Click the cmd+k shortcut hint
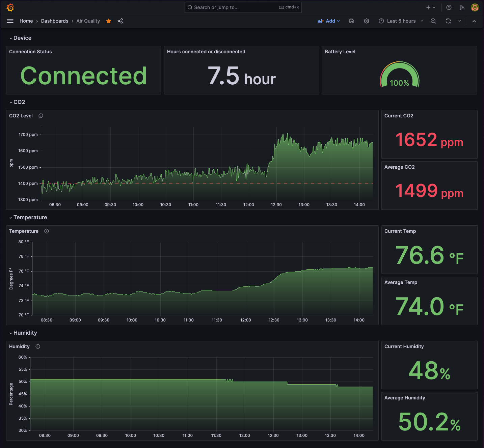This screenshot has width=484, height=448. tap(289, 7)
